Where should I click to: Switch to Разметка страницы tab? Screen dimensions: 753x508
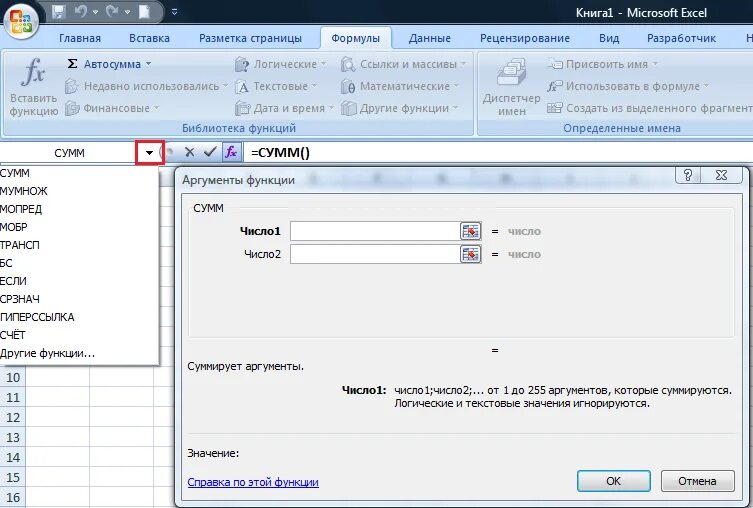coord(250,38)
